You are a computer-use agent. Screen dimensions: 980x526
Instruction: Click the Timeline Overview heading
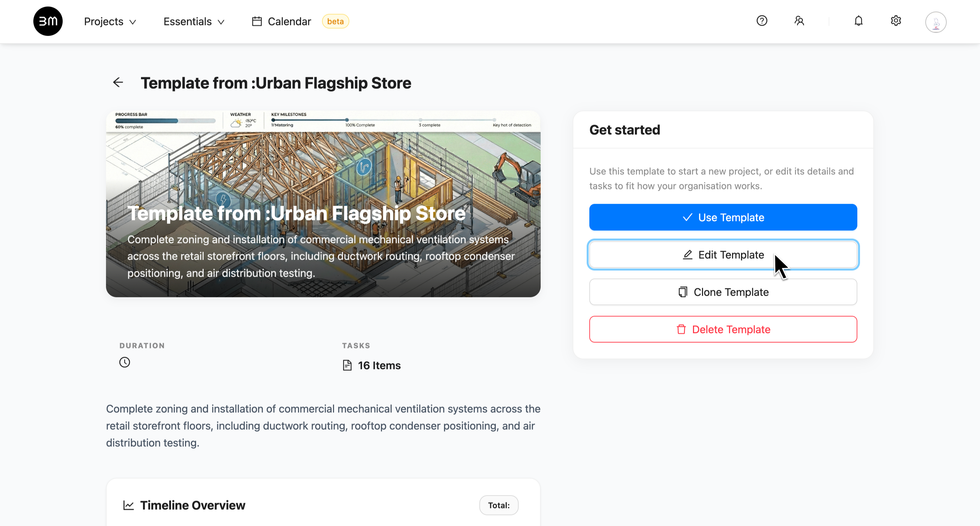click(193, 505)
